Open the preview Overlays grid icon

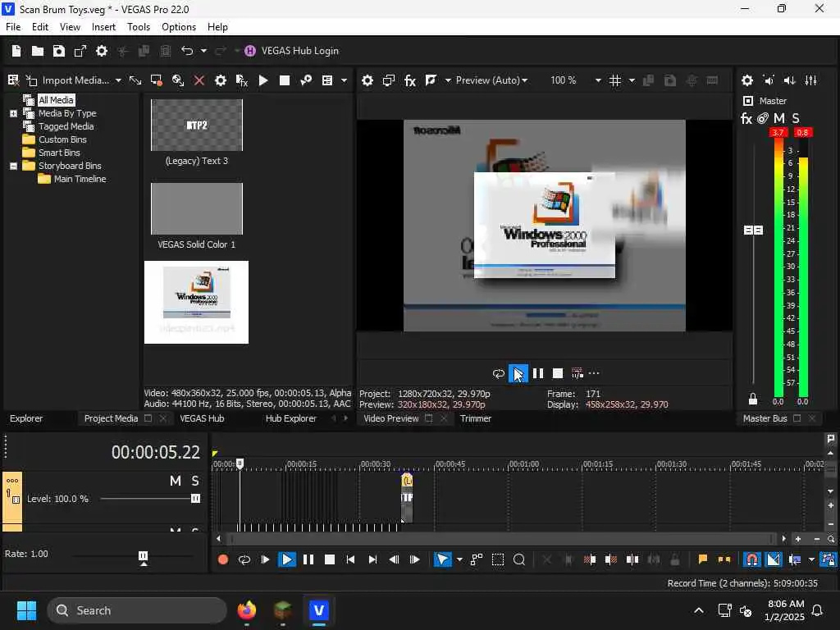[615, 80]
